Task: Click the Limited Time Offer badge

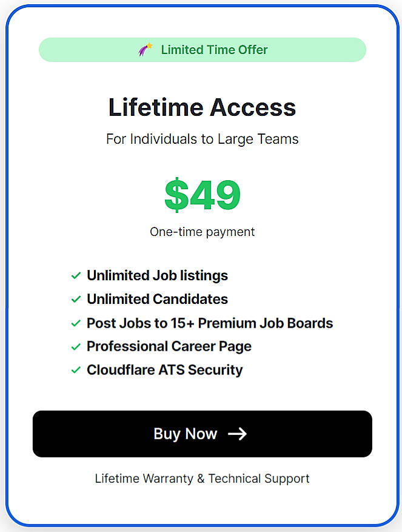Action: (x=202, y=50)
